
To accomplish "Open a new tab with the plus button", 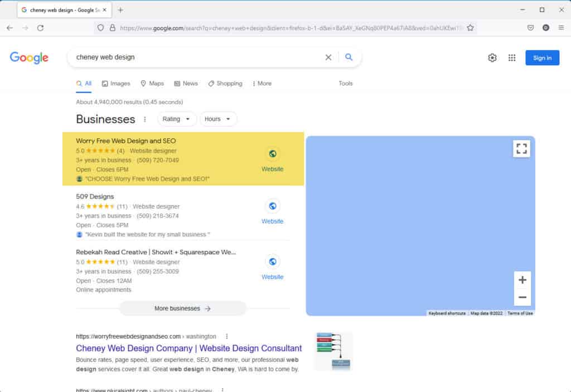I will coord(120,10).
